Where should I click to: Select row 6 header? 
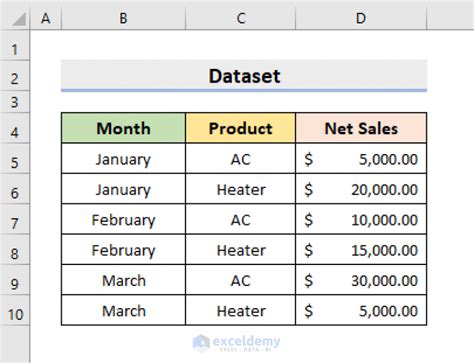[15, 189]
